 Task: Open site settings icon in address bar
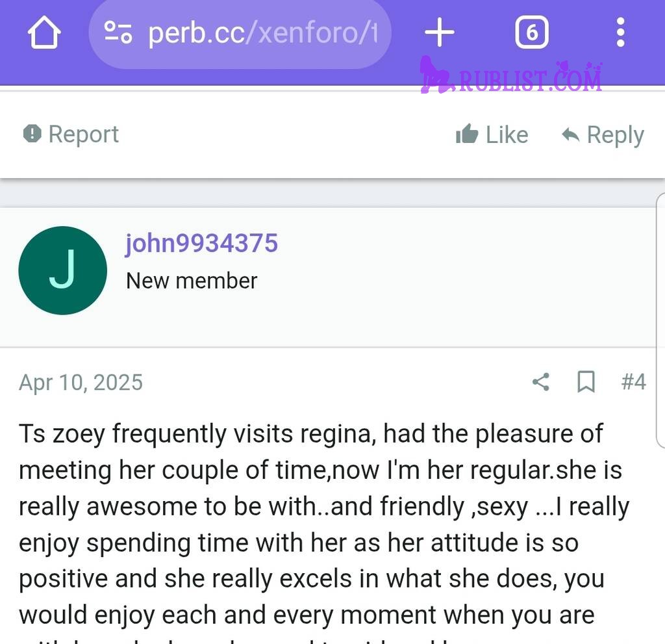(x=118, y=32)
